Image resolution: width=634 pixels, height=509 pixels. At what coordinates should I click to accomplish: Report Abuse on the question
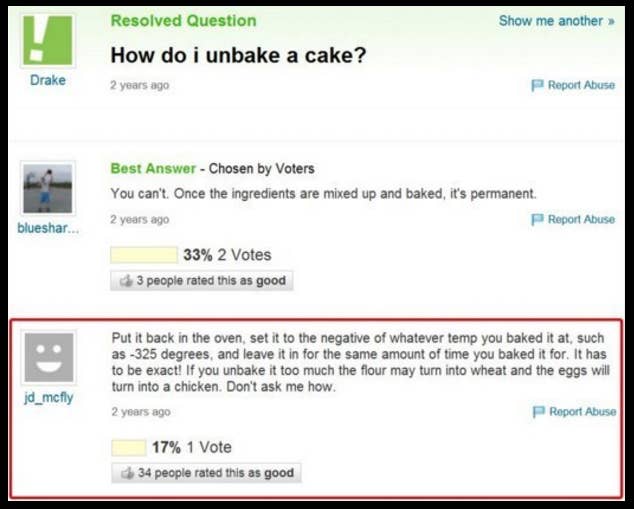click(581, 86)
